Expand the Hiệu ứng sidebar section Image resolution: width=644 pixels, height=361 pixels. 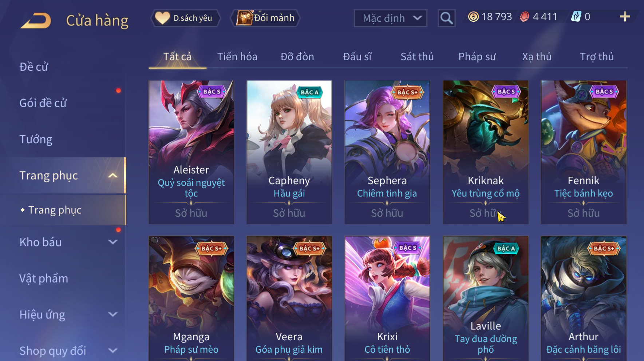(x=113, y=314)
